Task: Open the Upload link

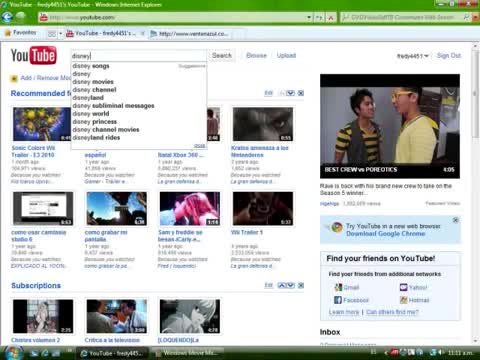Action: pos(286,55)
